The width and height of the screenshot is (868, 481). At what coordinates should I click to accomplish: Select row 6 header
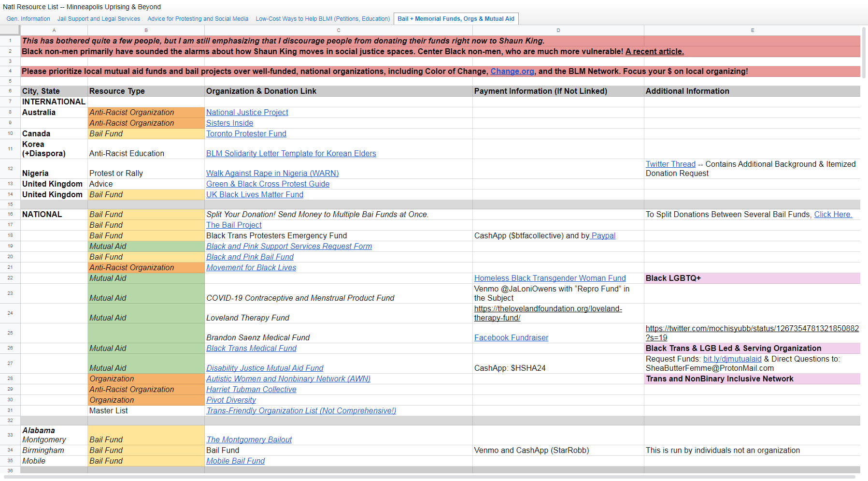pos(10,91)
